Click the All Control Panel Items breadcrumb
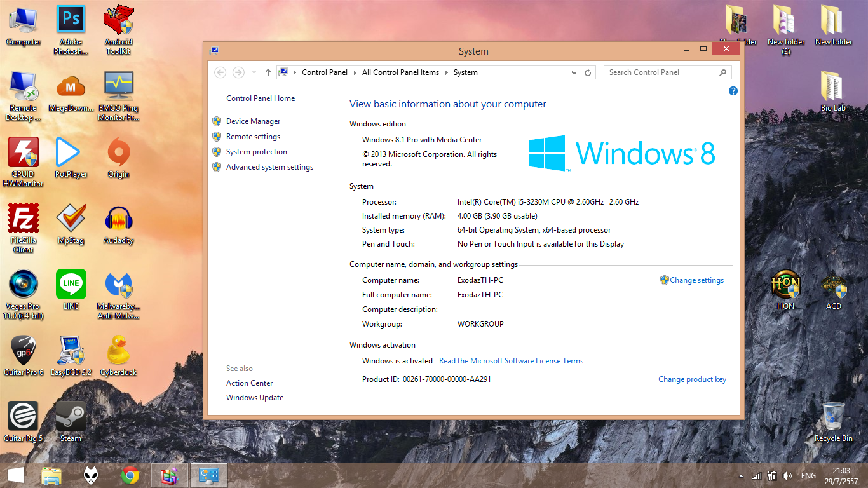This screenshot has height=488, width=868. (400, 72)
